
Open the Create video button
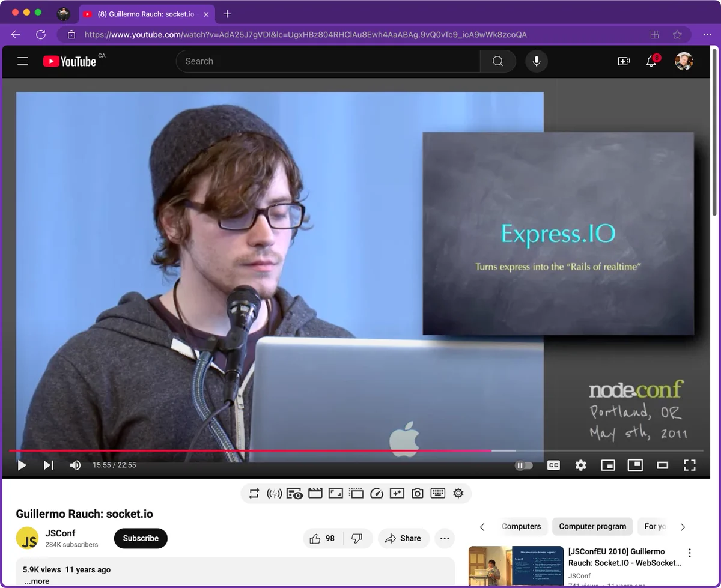tap(624, 61)
